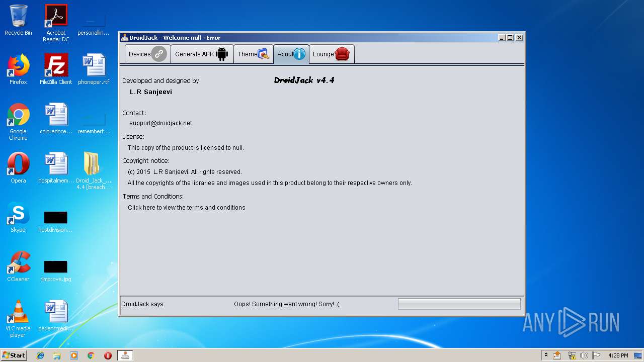Open Windows Media Player in the taskbar
The image size is (644, 362).
coord(74,355)
